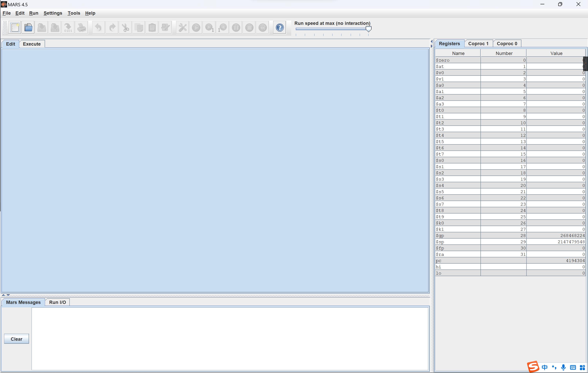This screenshot has width=588, height=373.
Task: Open Sogou input method toolbox icon
Action: [x=582, y=367]
